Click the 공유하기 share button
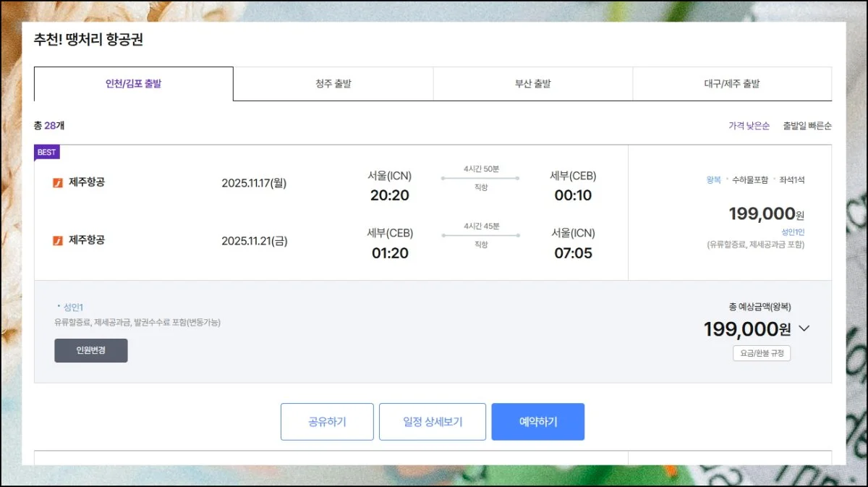The width and height of the screenshot is (868, 487). coord(327,422)
